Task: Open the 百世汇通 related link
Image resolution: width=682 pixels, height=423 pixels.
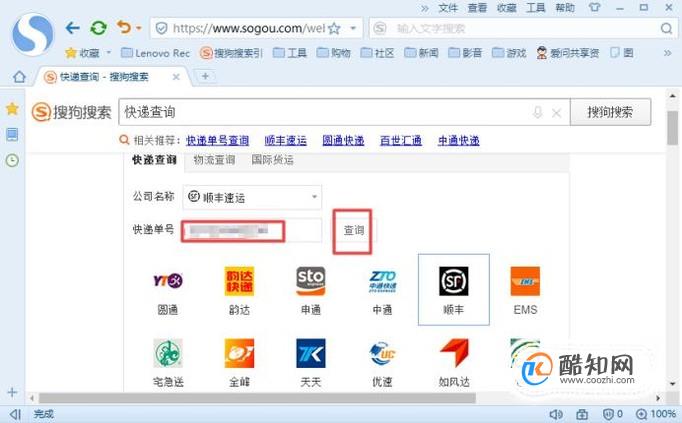Action: (x=401, y=140)
